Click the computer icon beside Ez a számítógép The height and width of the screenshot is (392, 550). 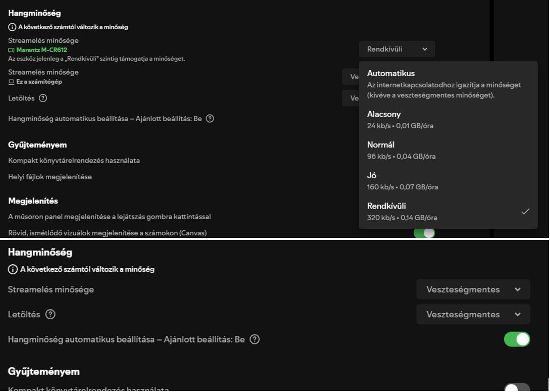tap(11, 82)
